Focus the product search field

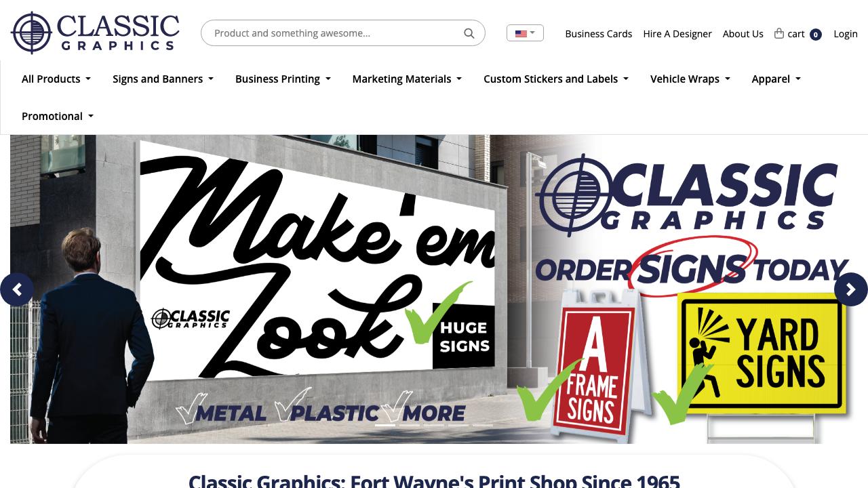click(x=336, y=33)
